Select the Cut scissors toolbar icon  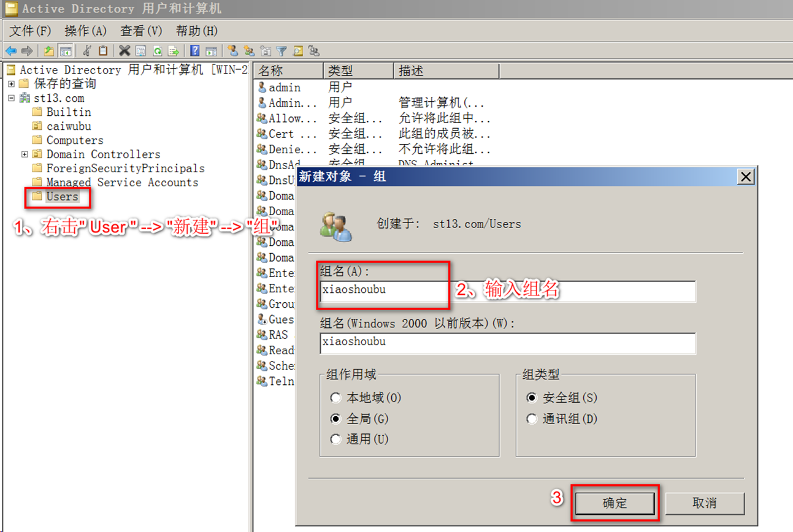pyautogui.click(x=86, y=50)
